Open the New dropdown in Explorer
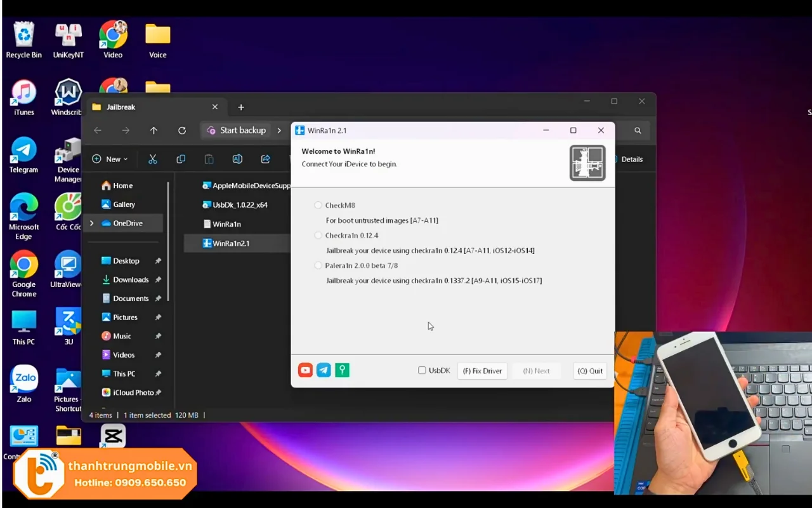This screenshot has height=508, width=812. coord(110,159)
